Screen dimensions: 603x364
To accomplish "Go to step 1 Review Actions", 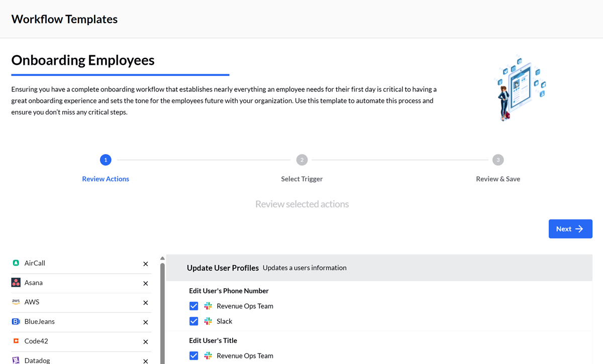I will tap(106, 160).
